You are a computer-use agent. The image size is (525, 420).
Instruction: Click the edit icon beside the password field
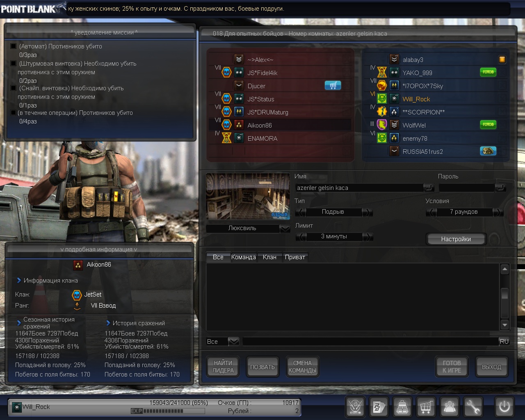click(x=501, y=188)
